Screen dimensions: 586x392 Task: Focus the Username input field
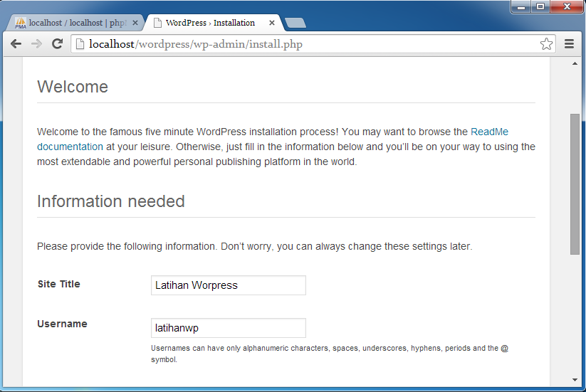[x=229, y=328]
